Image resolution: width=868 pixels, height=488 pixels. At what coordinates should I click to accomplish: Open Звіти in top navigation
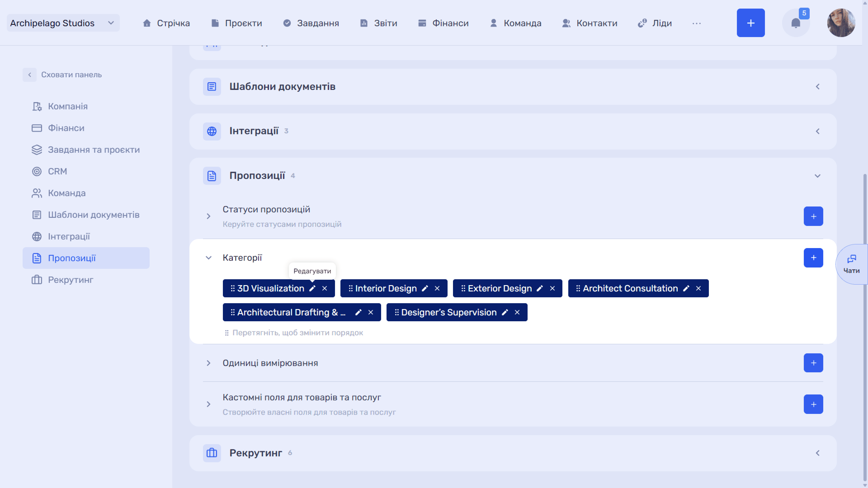tap(378, 23)
